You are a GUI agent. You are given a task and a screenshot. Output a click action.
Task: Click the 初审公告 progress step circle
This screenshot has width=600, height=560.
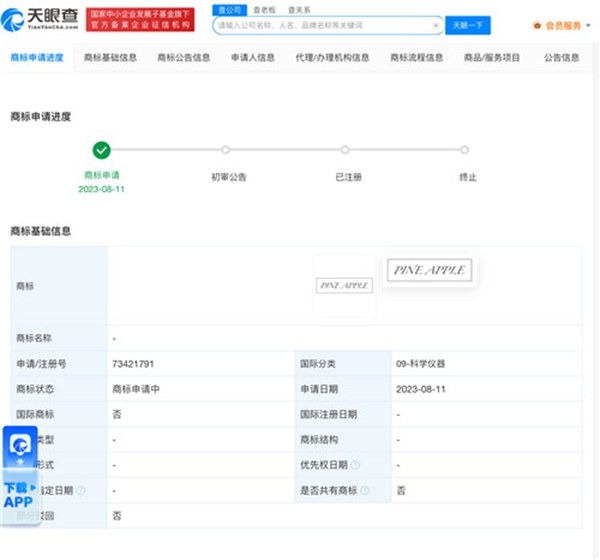point(225,150)
